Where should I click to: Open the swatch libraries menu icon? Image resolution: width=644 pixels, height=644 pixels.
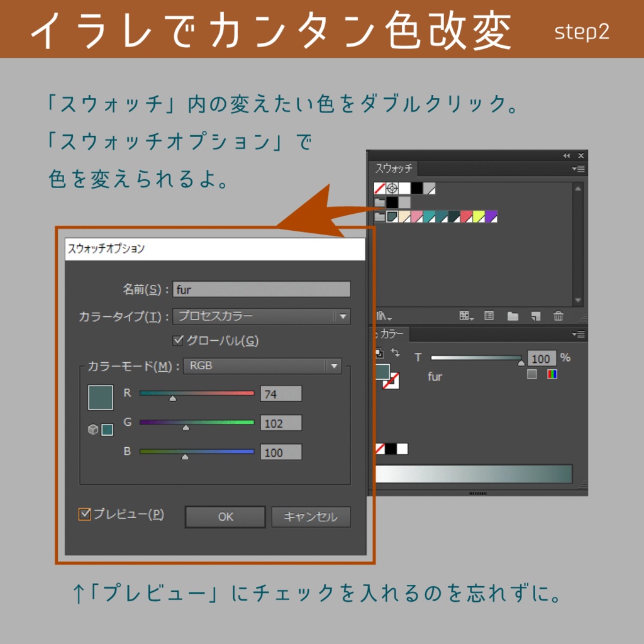[382, 316]
